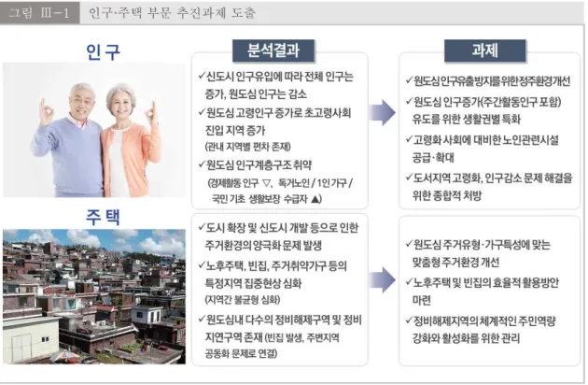Click the hillside houses photo under 주택
The image size is (588, 385).
[94, 297]
